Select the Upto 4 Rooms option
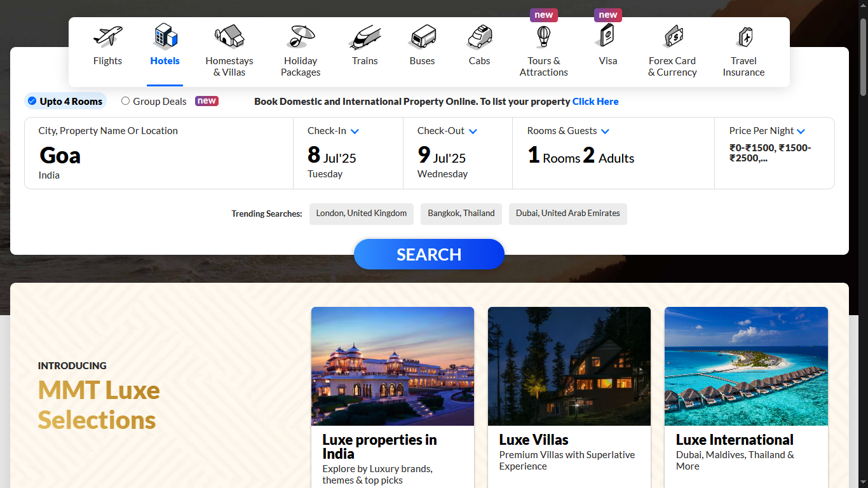Image resolution: width=868 pixels, height=488 pixels. click(x=65, y=101)
